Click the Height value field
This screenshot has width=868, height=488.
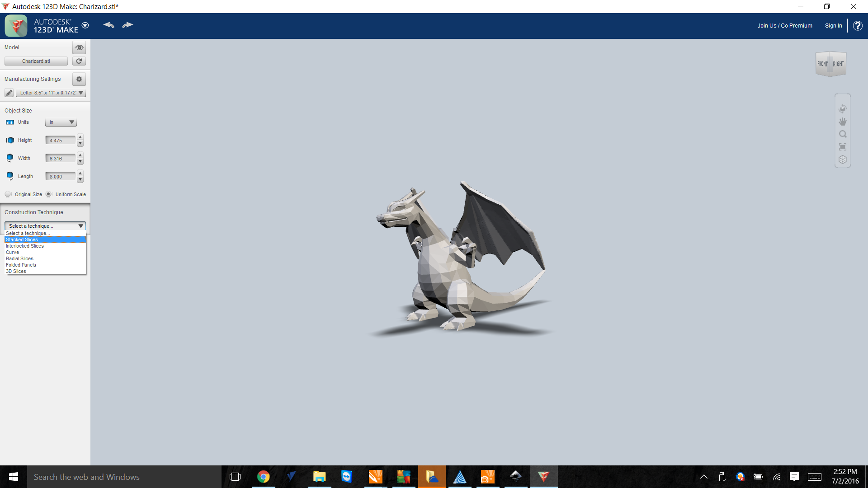61,141
